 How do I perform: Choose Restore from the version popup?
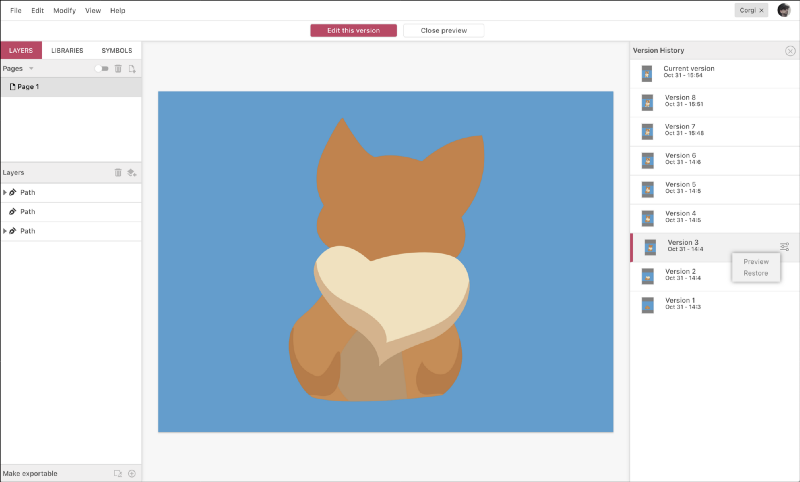pos(756,273)
